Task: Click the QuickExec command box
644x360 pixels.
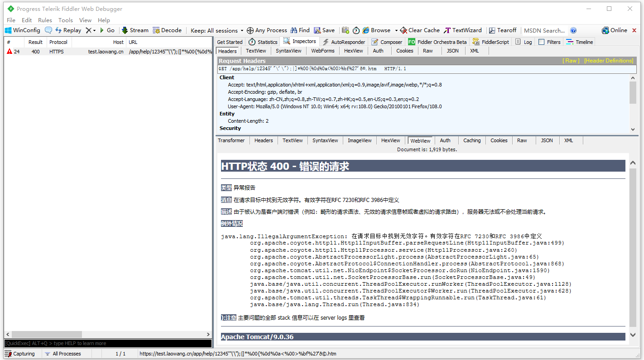Action: pyautogui.click(x=108, y=343)
